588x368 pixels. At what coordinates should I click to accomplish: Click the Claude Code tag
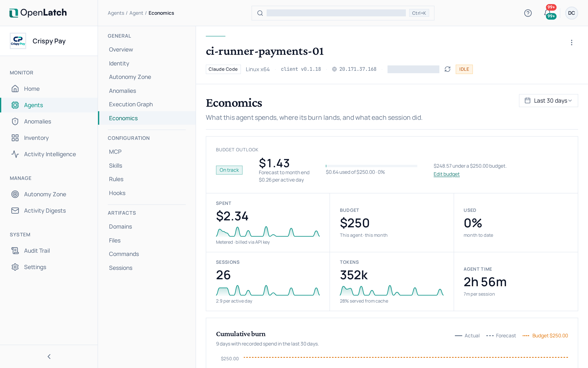click(x=223, y=69)
